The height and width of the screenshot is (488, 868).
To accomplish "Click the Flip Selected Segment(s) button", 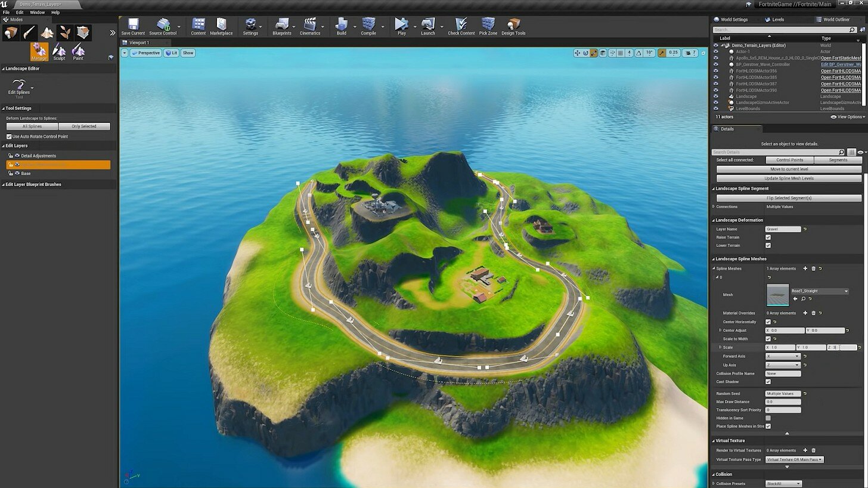I will click(x=789, y=198).
